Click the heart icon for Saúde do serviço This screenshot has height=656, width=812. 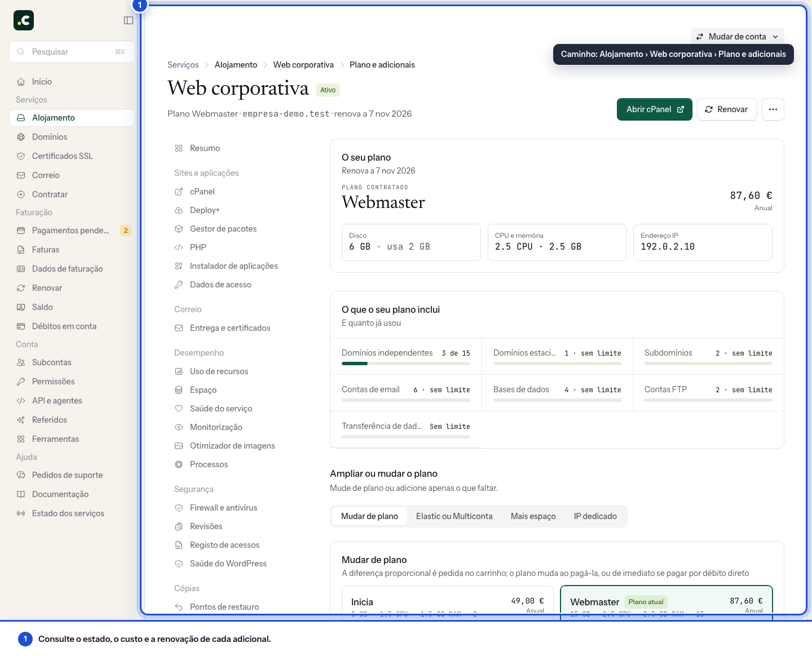pos(179,409)
